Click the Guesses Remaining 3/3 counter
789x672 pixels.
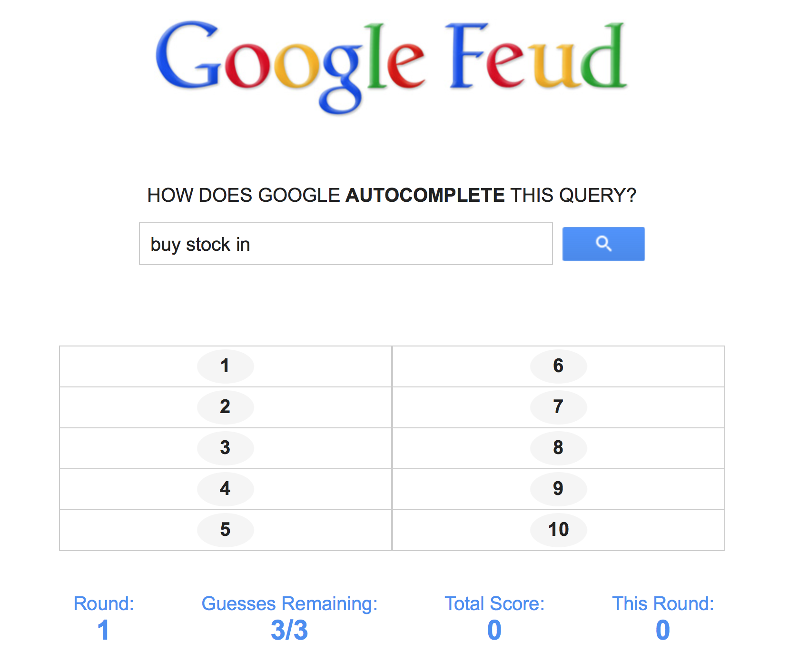[289, 630]
